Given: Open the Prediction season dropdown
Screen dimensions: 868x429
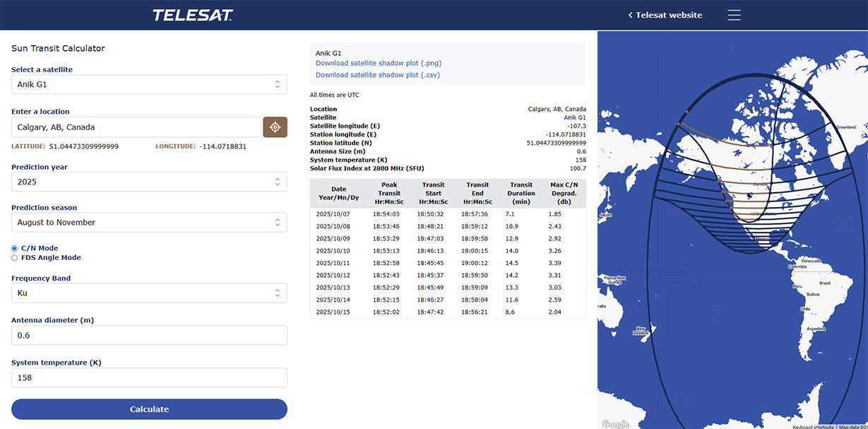Looking at the screenshot, I should 149,222.
